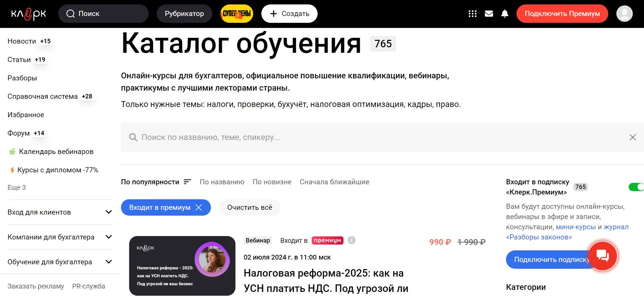The width and height of the screenshot is (644, 296).
Task: Open the user profile avatar
Action: click(x=625, y=14)
